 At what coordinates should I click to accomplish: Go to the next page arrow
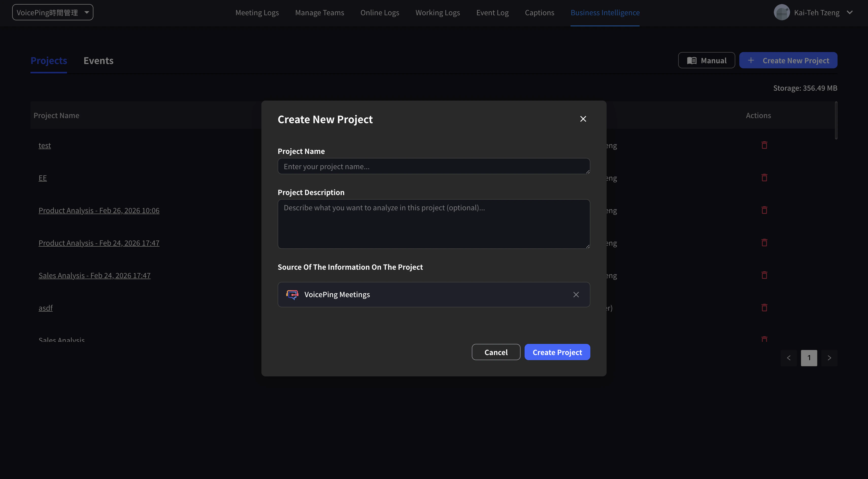pyautogui.click(x=829, y=358)
